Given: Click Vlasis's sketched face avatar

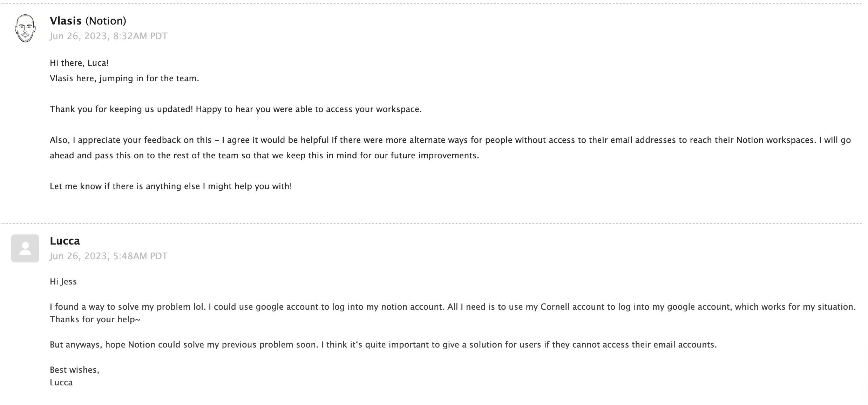Looking at the screenshot, I should [x=25, y=28].
